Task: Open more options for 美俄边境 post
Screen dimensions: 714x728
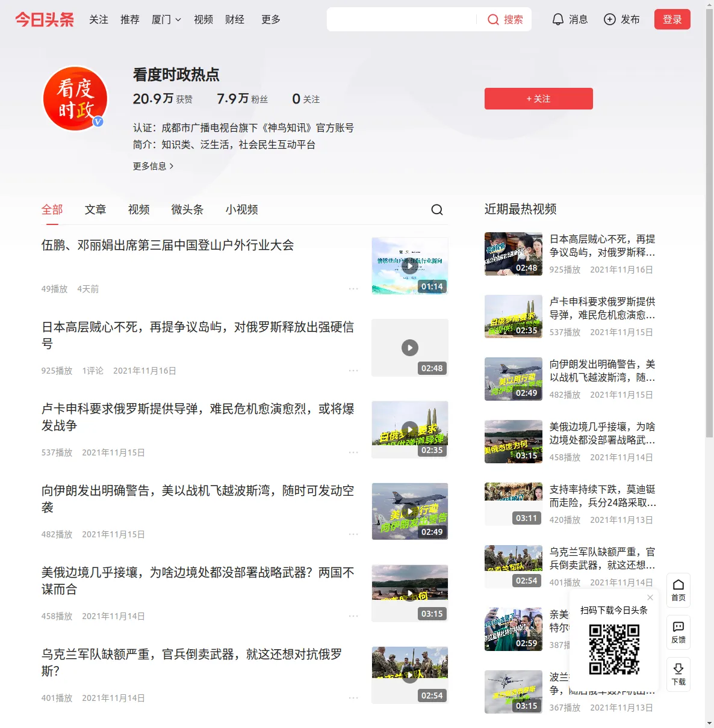Action: coord(353,616)
